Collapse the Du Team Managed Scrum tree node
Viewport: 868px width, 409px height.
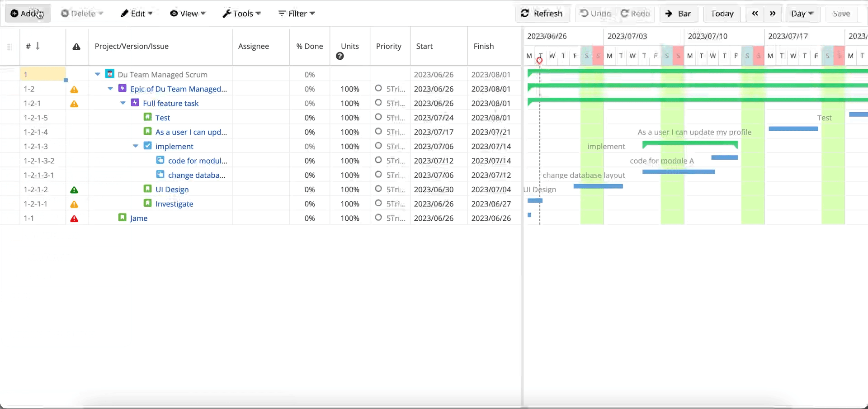pyautogui.click(x=97, y=74)
